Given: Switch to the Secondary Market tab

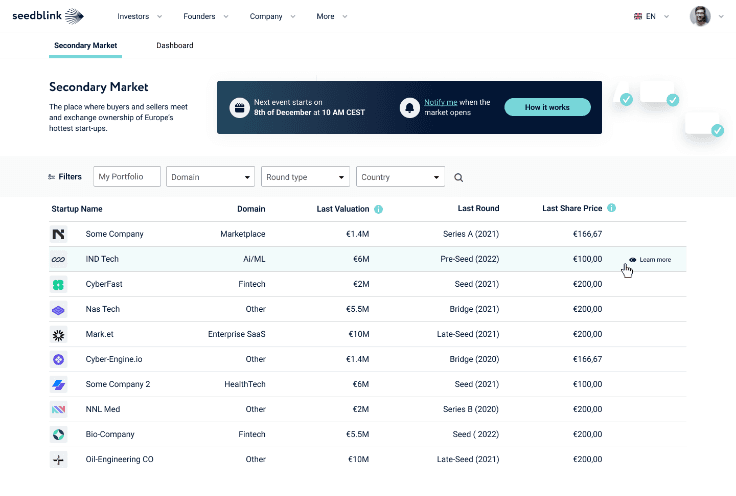Looking at the screenshot, I should [85, 46].
